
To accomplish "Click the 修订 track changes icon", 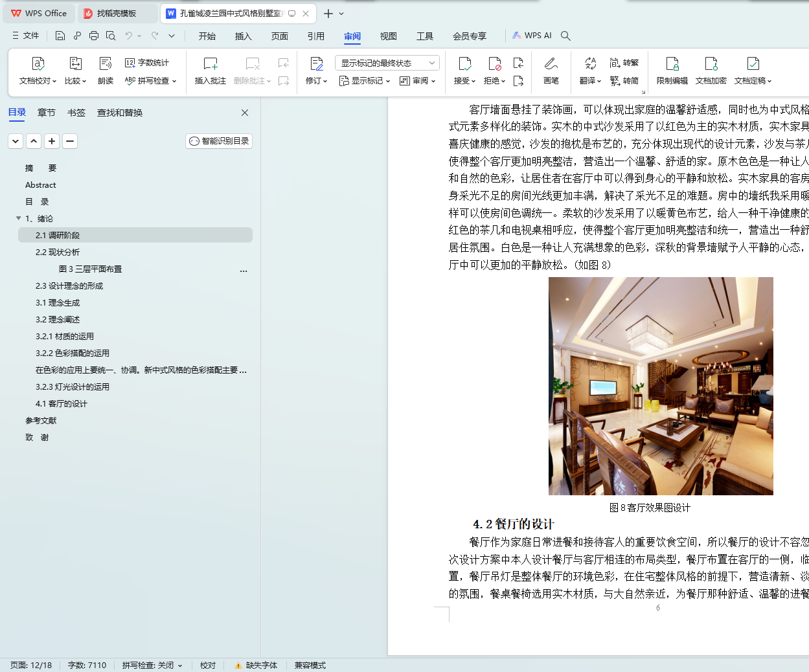I will pyautogui.click(x=317, y=63).
